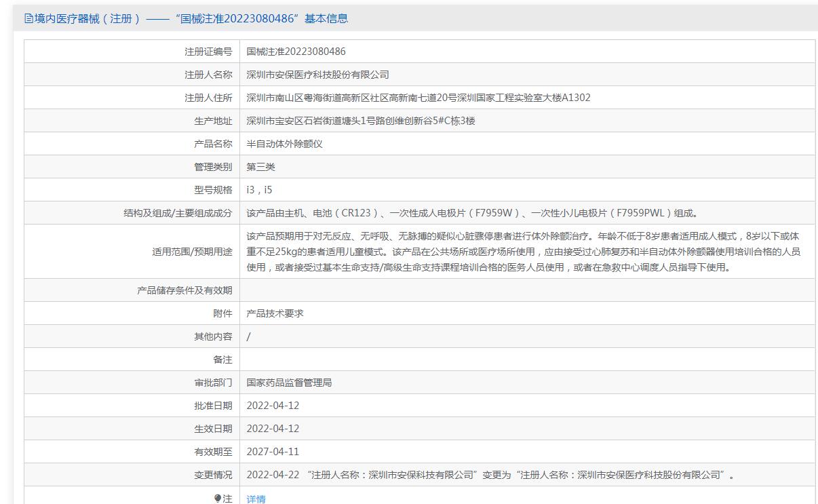Click the bulb icon next to 注
818x504 pixels.
(218, 499)
